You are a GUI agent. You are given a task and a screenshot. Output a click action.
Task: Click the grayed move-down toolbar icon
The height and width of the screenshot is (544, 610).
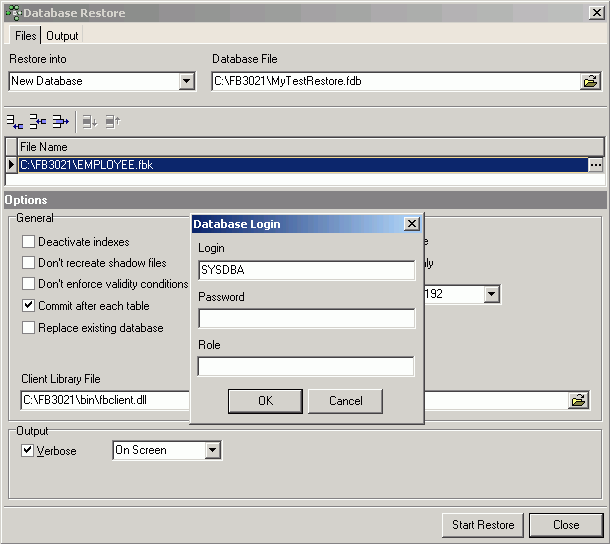(90, 122)
